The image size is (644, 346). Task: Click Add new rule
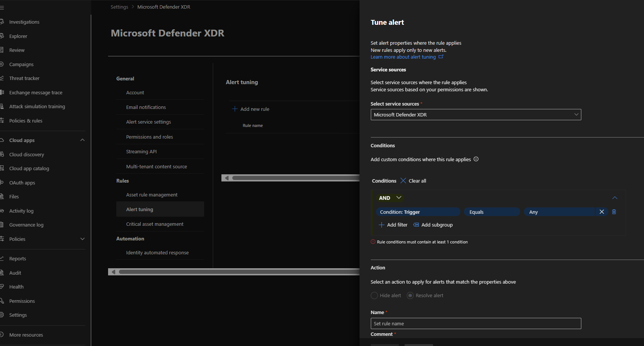(x=251, y=109)
